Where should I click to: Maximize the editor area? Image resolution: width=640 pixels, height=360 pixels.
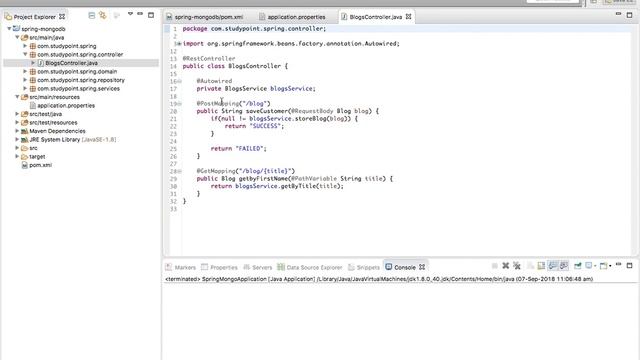629,15
